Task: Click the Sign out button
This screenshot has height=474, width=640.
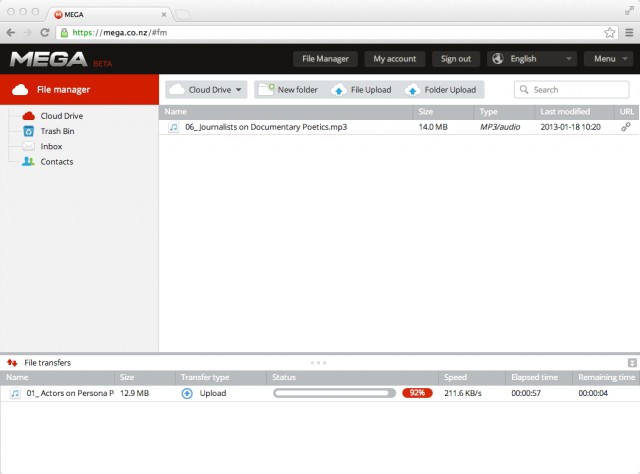Action: click(x=456, y=59)
